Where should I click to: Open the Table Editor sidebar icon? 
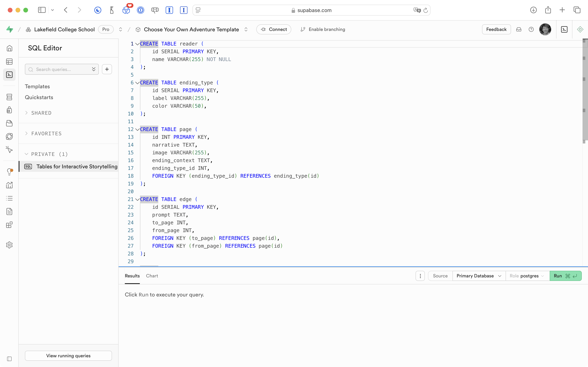(9, 62)
